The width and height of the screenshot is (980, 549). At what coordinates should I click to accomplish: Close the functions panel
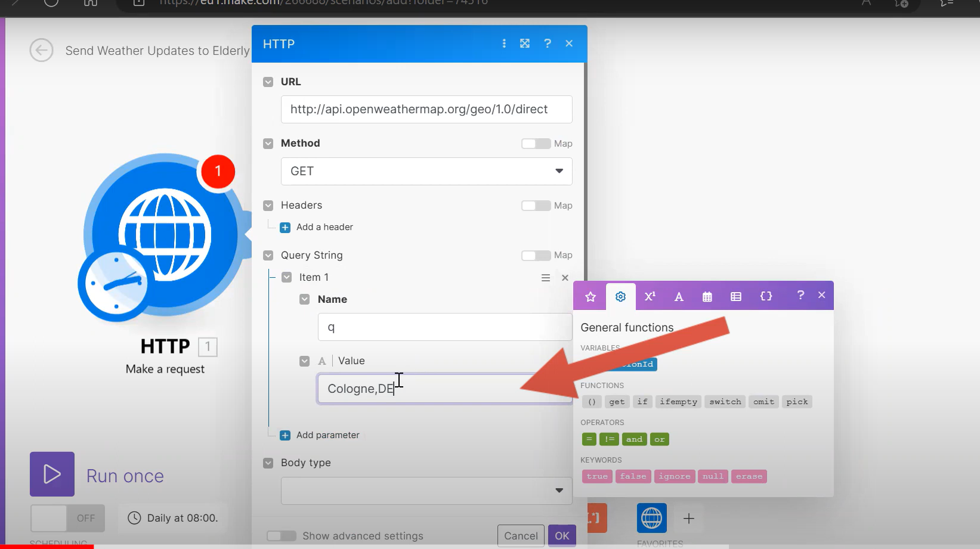tap(821, 295)
